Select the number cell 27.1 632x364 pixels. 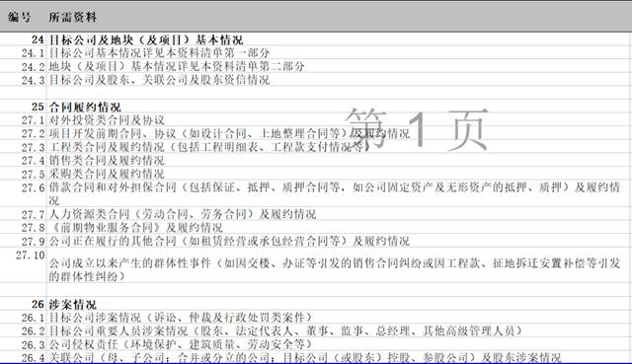pos(33,120)
